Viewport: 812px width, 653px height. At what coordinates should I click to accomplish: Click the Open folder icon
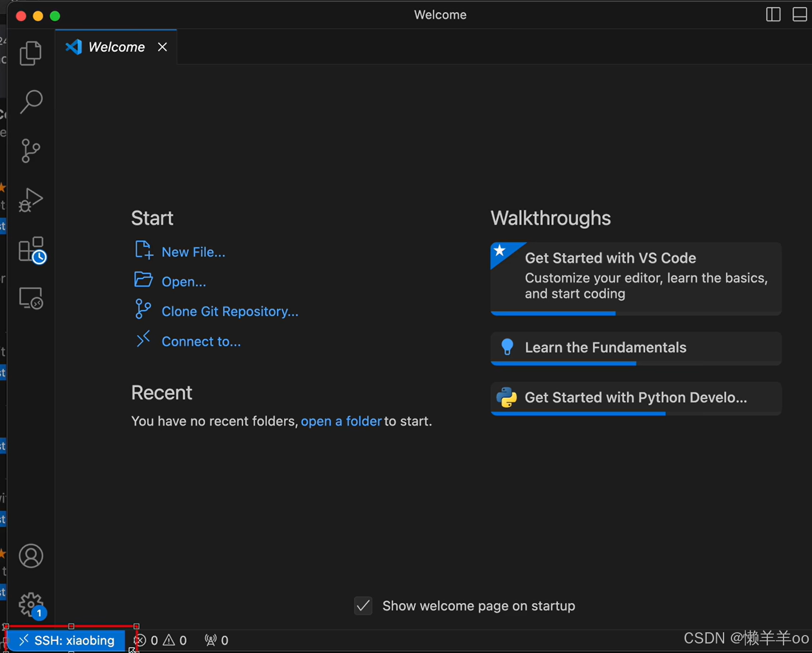pyautogui.click(x=143, y=279)
